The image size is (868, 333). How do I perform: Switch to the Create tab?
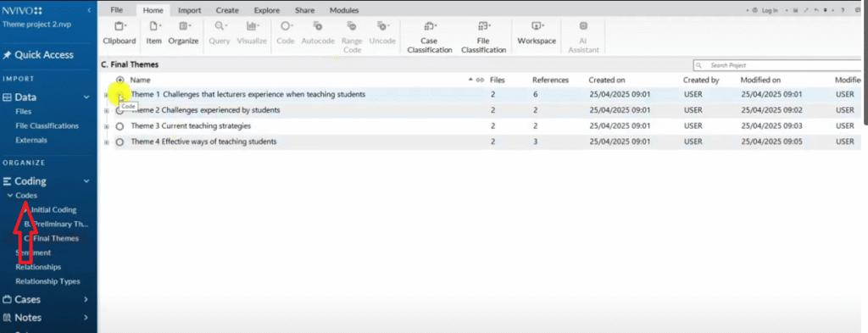(x=227, y=10)
